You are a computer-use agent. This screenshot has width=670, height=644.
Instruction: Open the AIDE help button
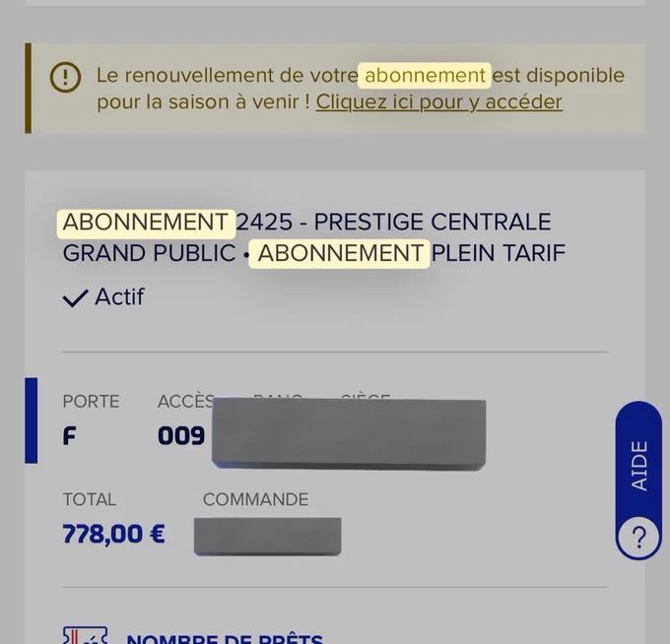pos(638,481)
